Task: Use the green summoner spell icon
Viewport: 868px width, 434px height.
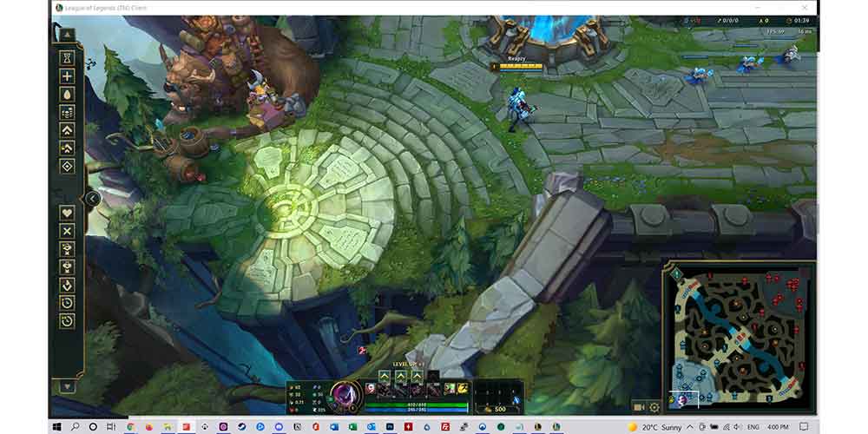Action: tap(450, 389)
